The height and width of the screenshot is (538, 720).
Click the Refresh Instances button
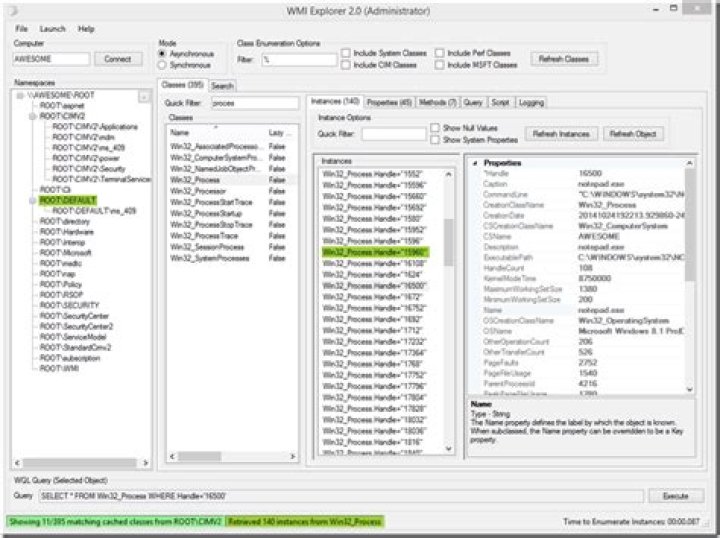click(x=561, y=134)
